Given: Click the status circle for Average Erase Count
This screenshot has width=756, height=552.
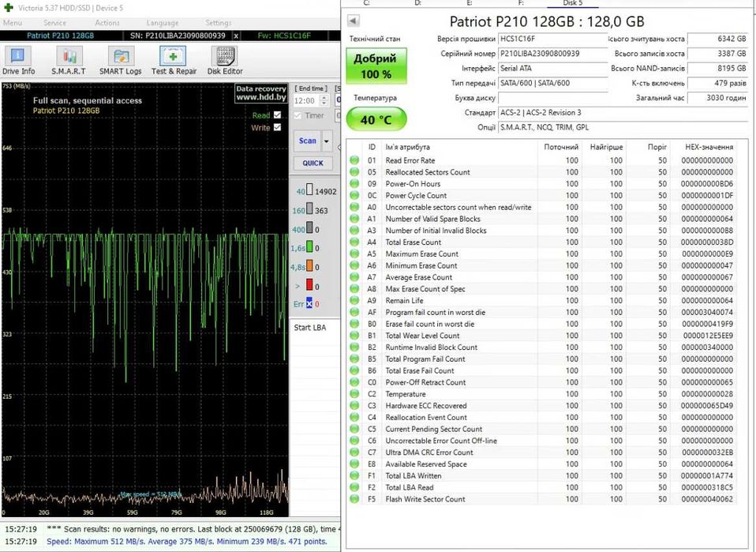Looking at the screenshot, I should pos(354,277).
